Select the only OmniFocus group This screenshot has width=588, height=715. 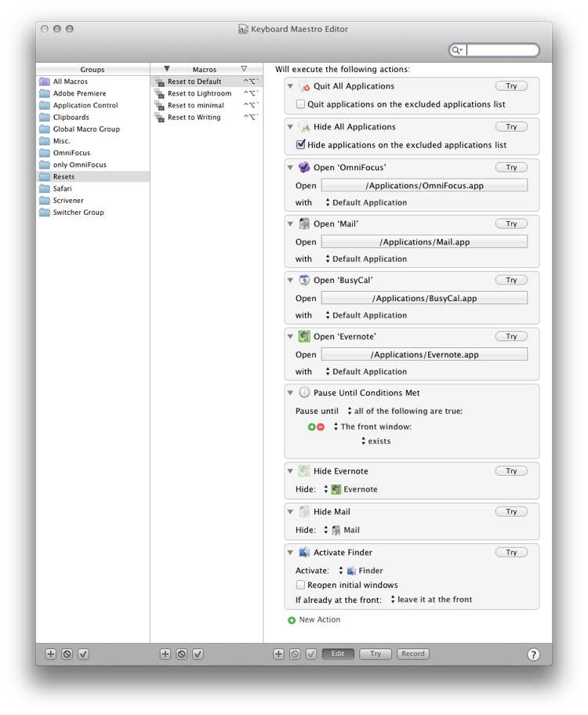[x=93, y=165]
